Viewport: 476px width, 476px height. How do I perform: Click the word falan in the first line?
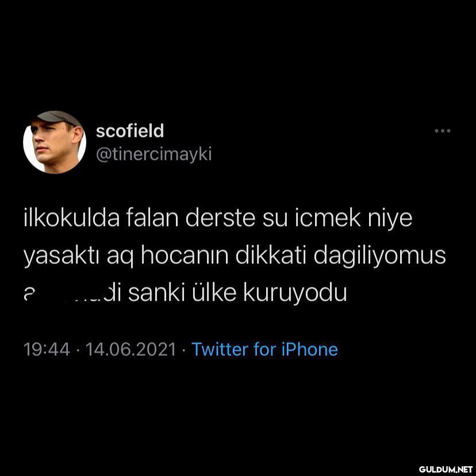point(152,218)
